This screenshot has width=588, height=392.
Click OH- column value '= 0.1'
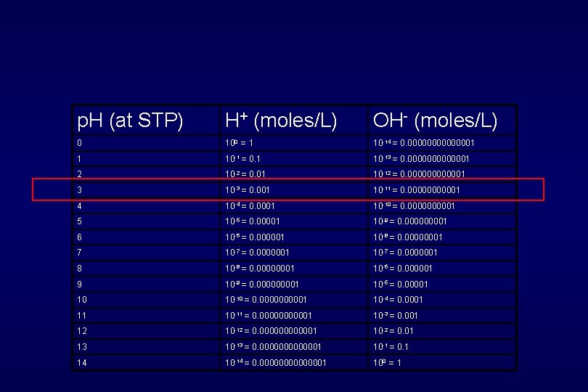tap(391, 347)
